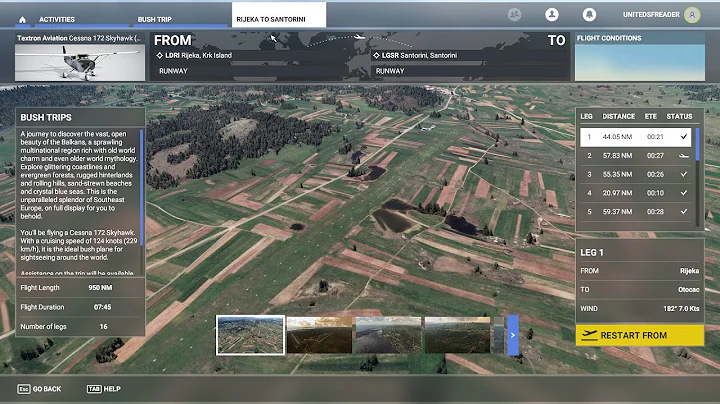Viewport: 720px width, 404px height.
Task: Click the STATUS column header
Action: (679, 117)
